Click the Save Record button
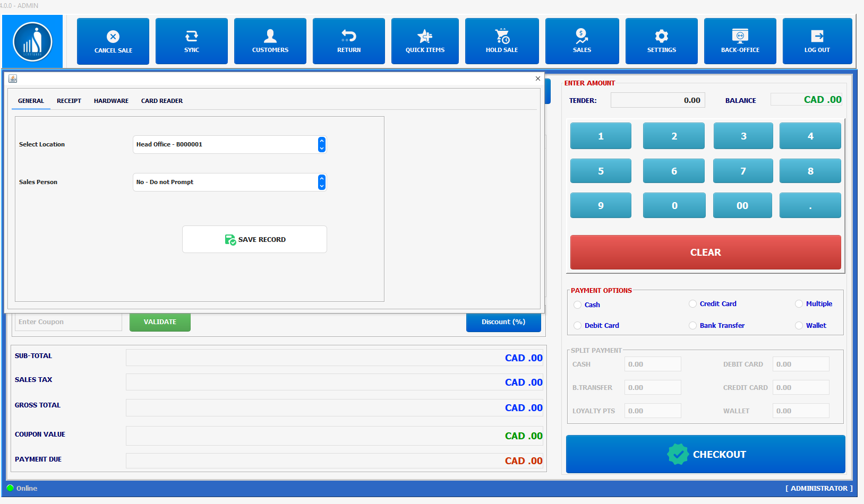 click(x=254, y=240)
